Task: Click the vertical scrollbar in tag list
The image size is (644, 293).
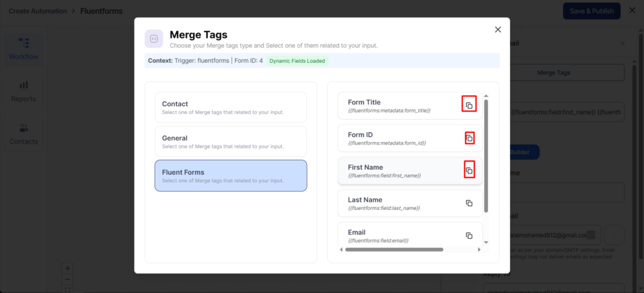Action: 486,157
